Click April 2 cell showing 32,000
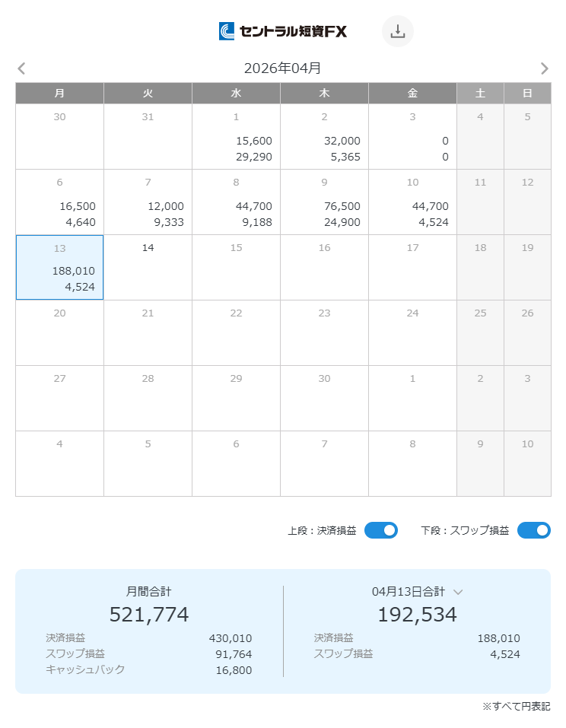 click(325, 137)
